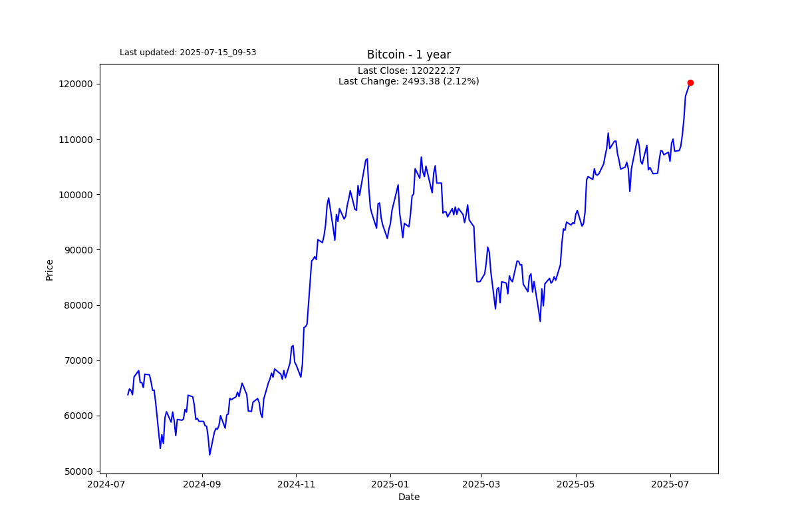Click the 110000 y-axis tick label
Image resolution: width=798 pixels, height=532 pixels.
point(74,139)
